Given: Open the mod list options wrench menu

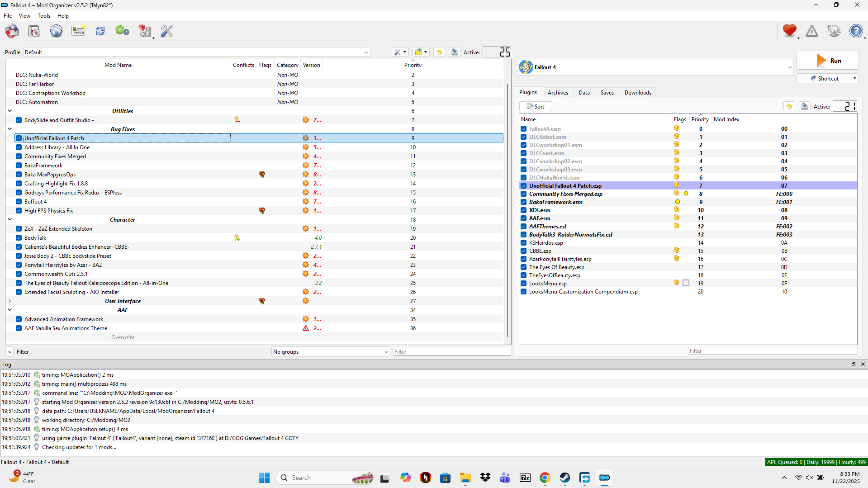Looking at the screenshot, I should (400, 52).
